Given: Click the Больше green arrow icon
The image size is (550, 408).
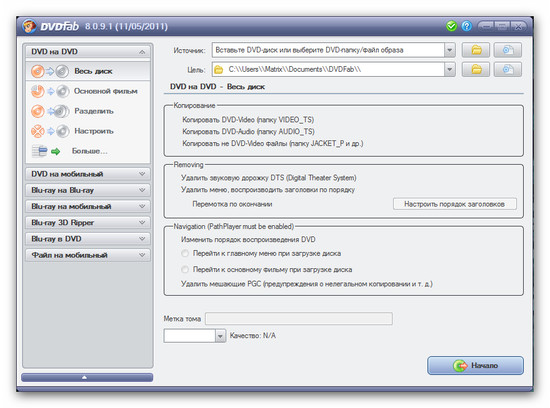Looking at the screenshot, I should pos(55,152).
